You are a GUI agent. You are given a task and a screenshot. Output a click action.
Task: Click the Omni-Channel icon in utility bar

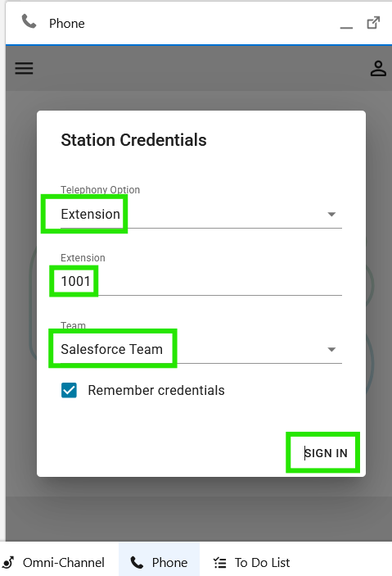pos(8,562)
